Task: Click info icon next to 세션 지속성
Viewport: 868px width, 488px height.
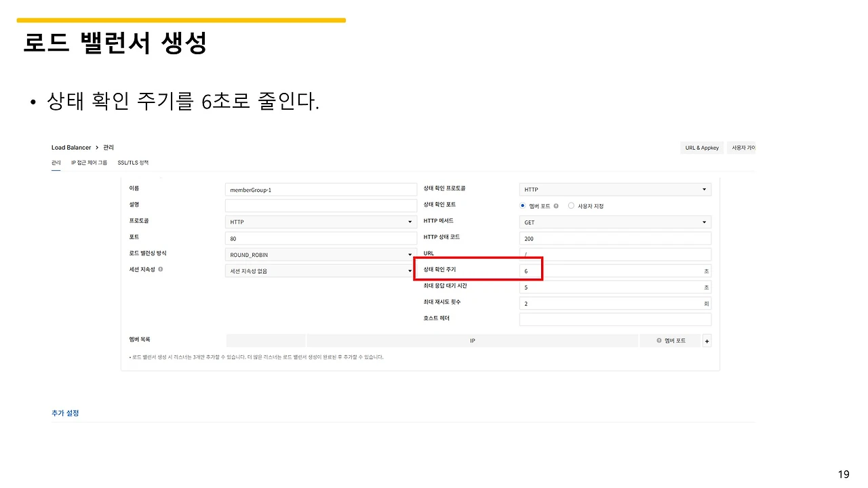Action: (x=161, y=269)
